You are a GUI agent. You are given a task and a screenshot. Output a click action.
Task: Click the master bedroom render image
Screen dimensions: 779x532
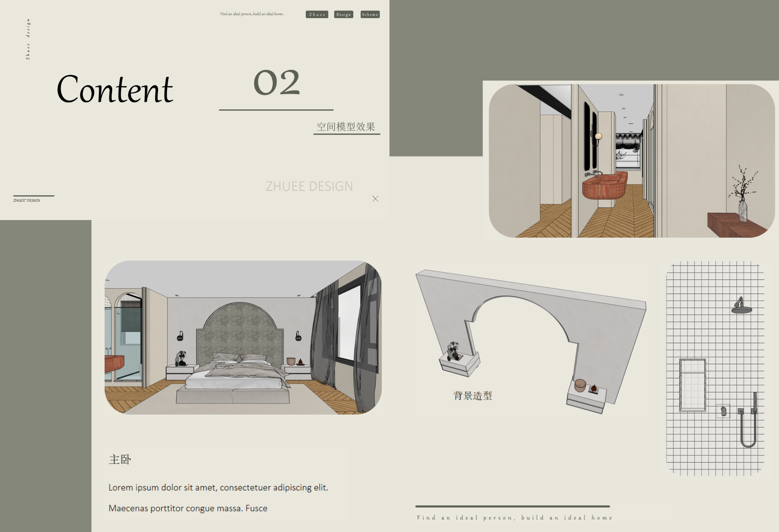(x=243, y=337)
